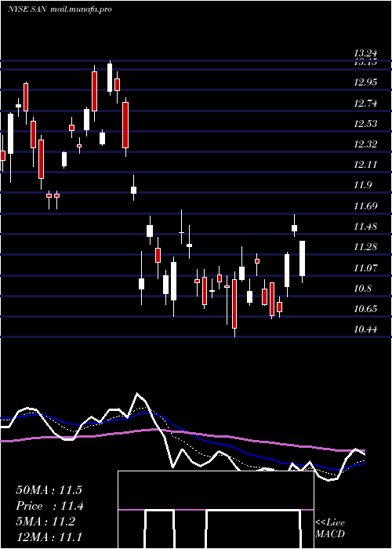The image size is (392, 549).
Task: Click the 11.28 price axis label
Action: [x=365, y=248]
